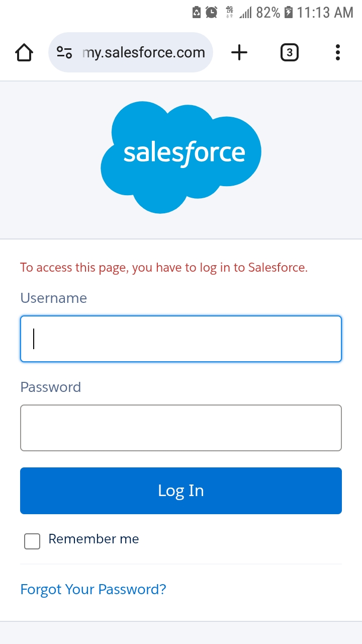Viewport: 362px width, 644px height.
Task: Open the Chrome three-dot menu
Action: pos(337,52)
